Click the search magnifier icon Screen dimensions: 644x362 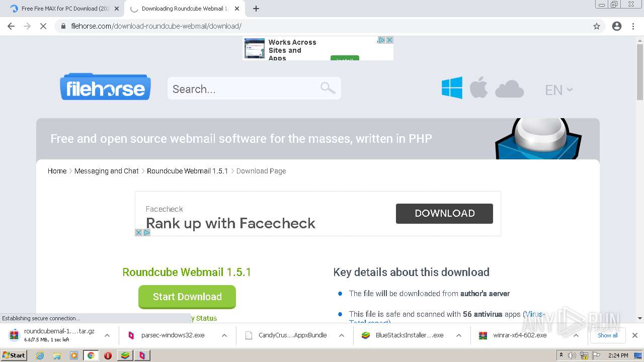(328, 88)
